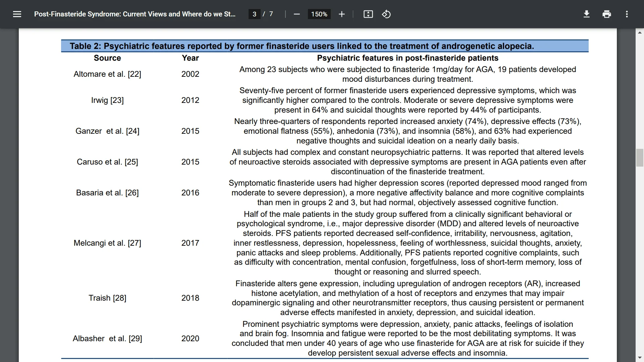Click the year 2016 cell

click(x=190, y=193)
